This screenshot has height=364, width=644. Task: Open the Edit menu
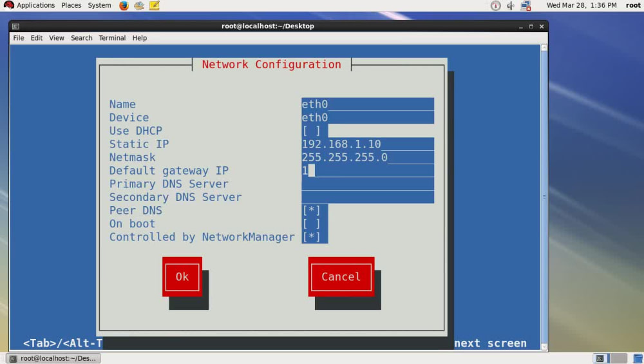coord(37,38)
